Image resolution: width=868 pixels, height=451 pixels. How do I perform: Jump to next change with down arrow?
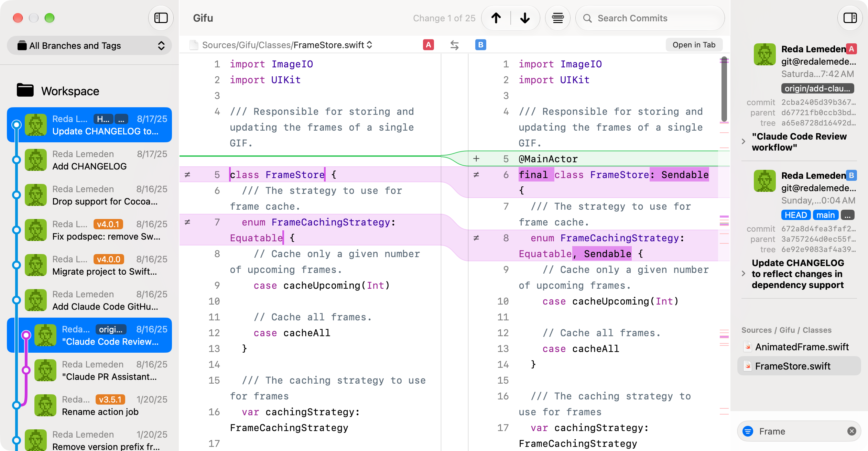coord(525,18)
